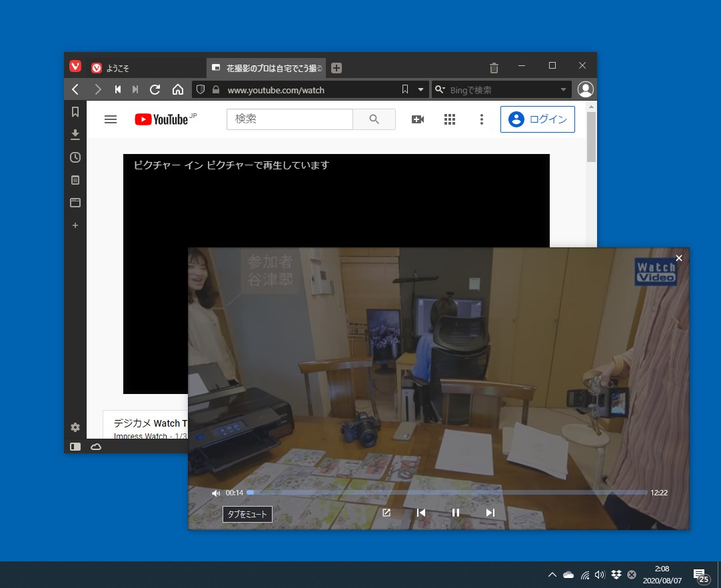Toggle the mute speaker icon in PiP player
This screenshot has width=721, height=588.
pos(215,492)
